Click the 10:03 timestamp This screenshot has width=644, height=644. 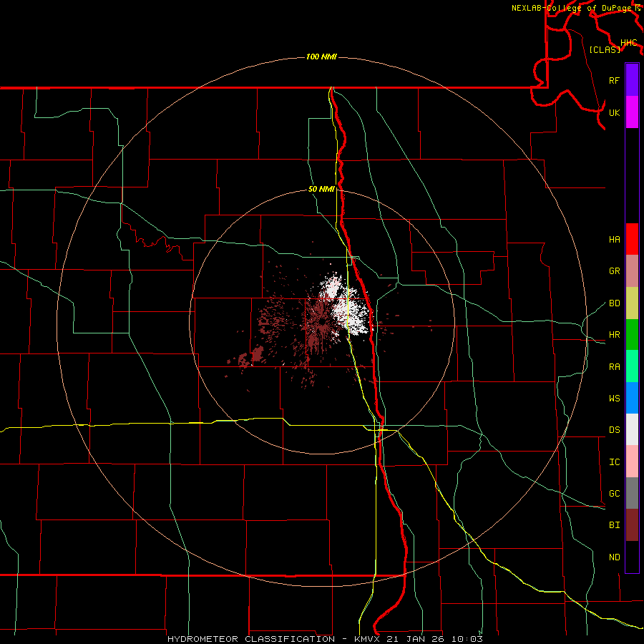click(x=467, y=639)
